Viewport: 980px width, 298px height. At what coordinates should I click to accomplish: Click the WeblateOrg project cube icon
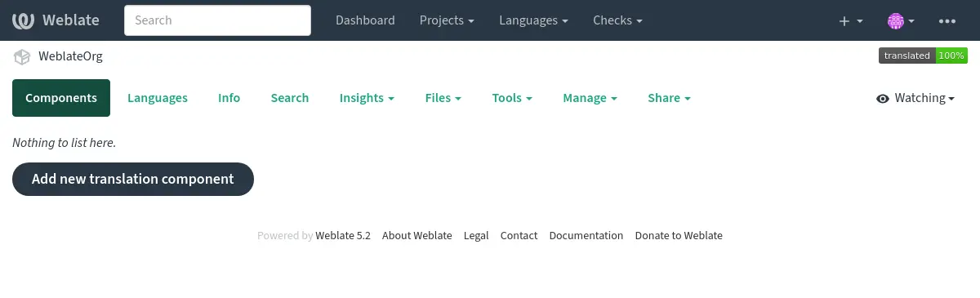pyautogui.click(x=21, y=56)
